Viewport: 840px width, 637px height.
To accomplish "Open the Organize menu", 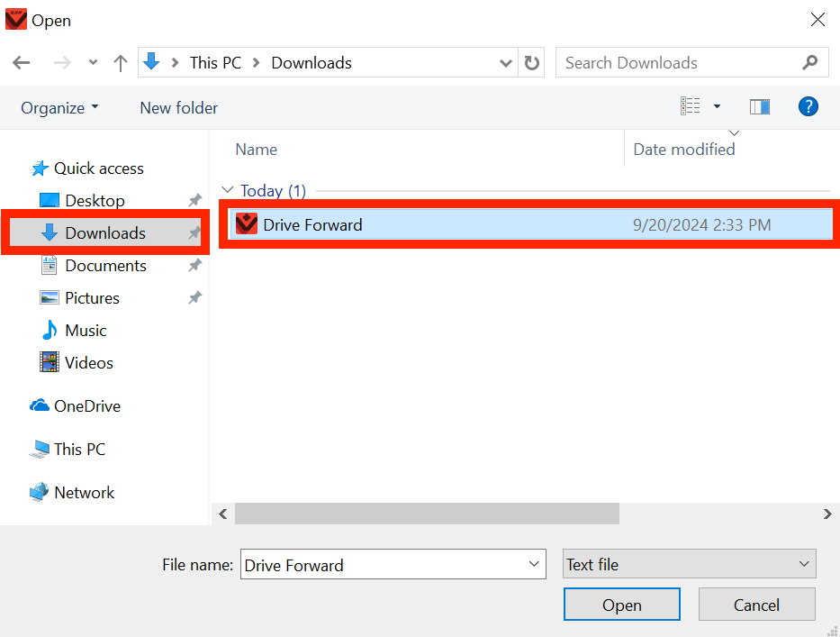I will click(x=59, y=107).
